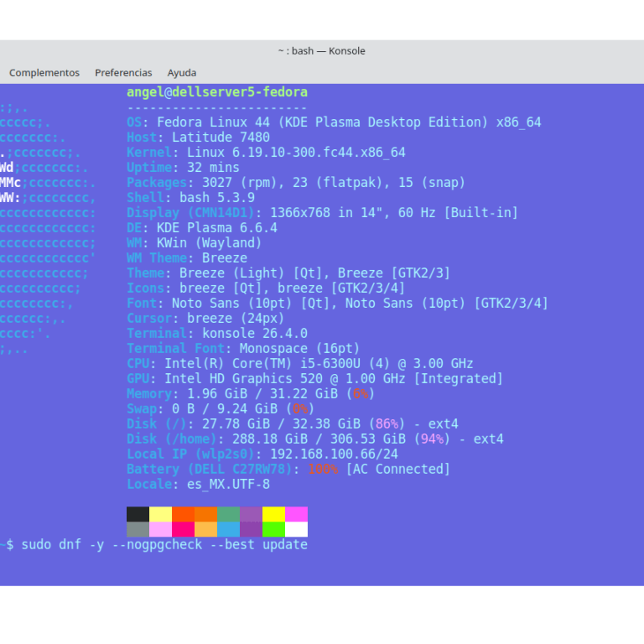Select the angel@dellserver5-fedora header text

pos(217,92)
